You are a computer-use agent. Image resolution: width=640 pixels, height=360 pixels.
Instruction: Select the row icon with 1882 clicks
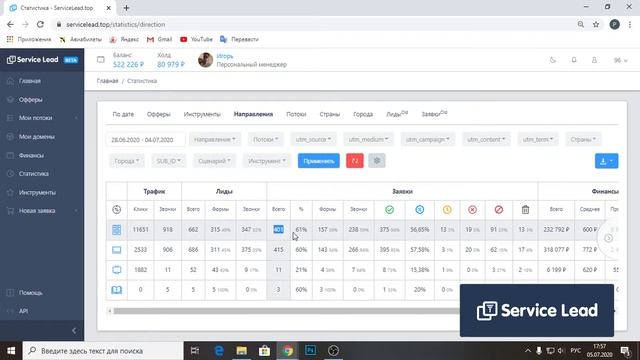pyautogui.click(x=116, y=270)
